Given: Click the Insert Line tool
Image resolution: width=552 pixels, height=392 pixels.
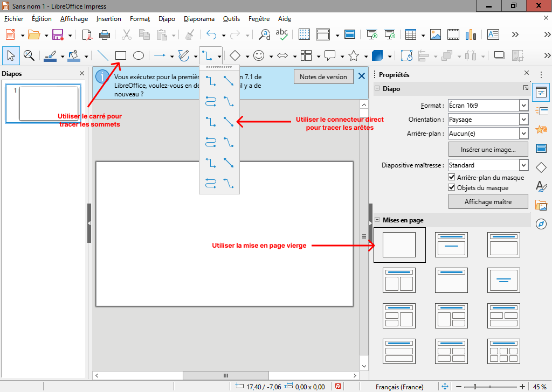Looking at the screenshot, I should pos(102,55).
